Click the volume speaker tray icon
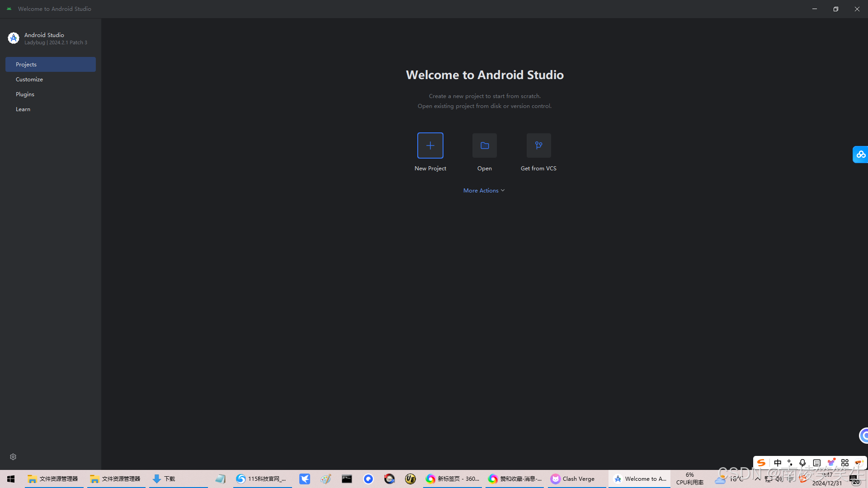Viewport: 868px width, 488px height. [779, 479]
